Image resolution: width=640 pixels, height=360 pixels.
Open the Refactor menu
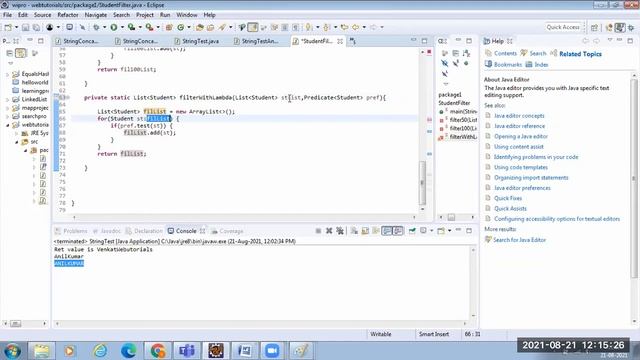tap(68, 15)
